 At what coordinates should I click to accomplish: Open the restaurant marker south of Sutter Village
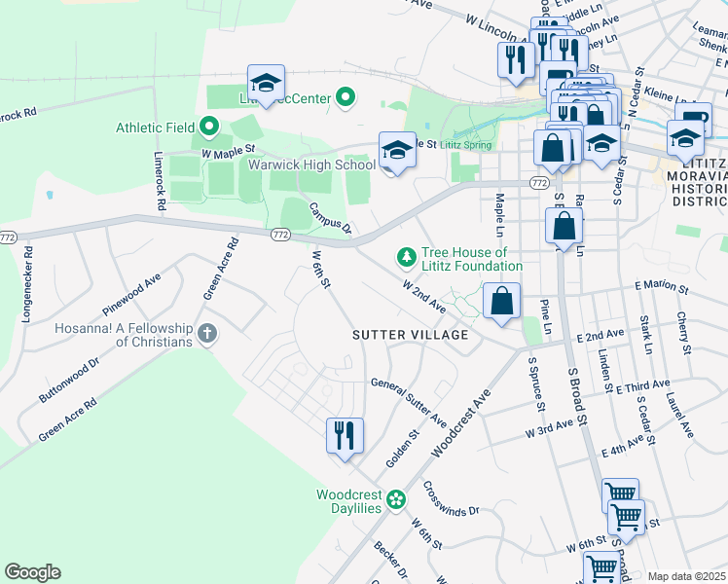tap(345, 439)
